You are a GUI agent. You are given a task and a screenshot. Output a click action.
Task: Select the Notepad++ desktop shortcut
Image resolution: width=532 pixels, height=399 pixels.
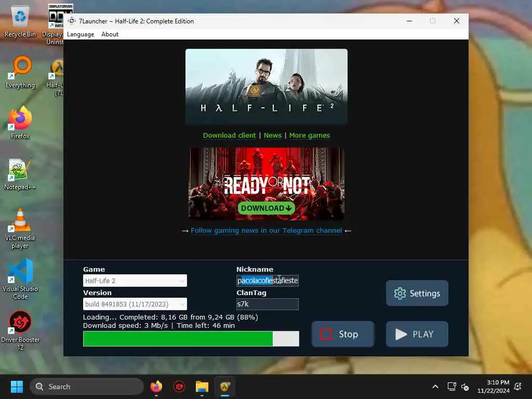pos(20,174)
